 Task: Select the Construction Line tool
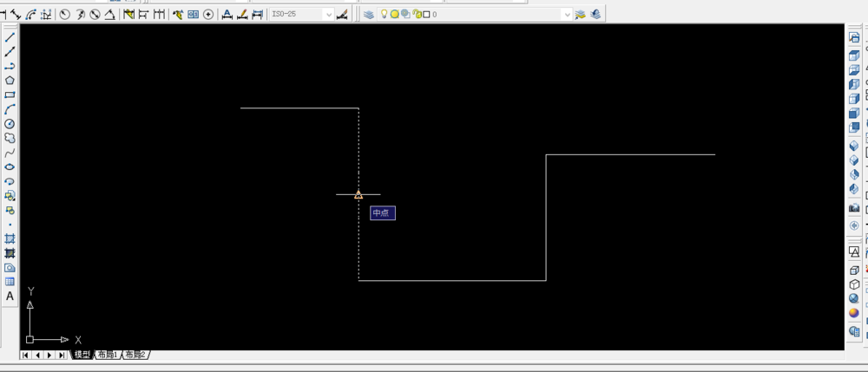10,52
